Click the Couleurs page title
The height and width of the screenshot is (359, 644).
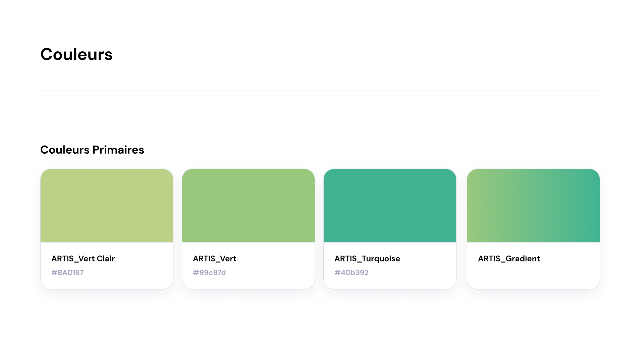(76, 54)
